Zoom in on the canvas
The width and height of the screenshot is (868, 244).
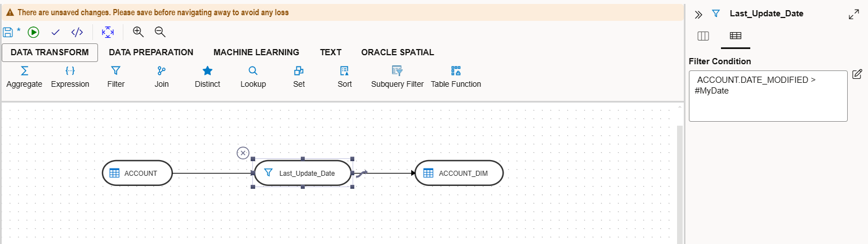pos(138,32)
